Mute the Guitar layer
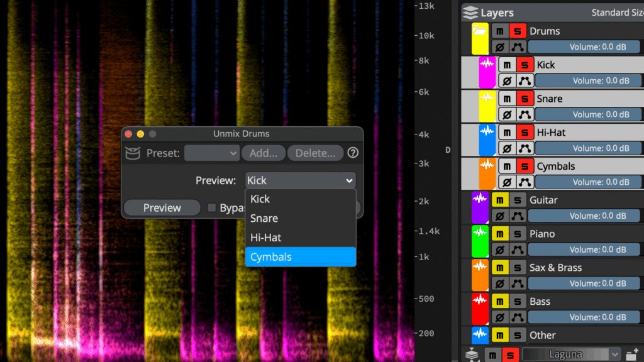This screenshot has height=362, width=644. coord(499,200)
